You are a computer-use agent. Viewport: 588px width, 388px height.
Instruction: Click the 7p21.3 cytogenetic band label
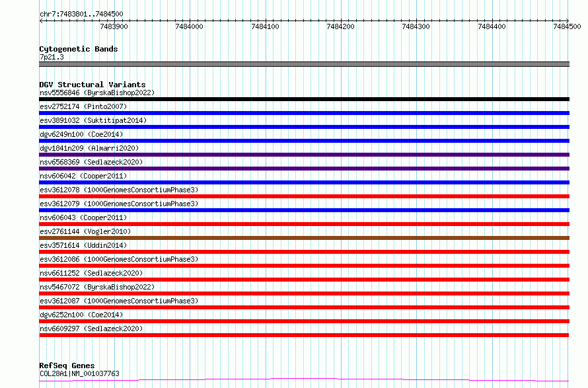(x=52, y=57)
